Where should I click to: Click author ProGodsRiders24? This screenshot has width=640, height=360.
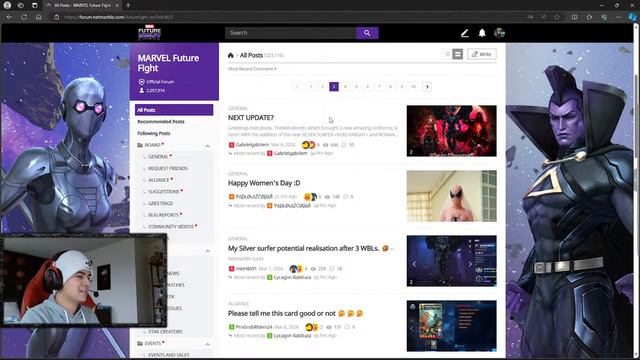[x=254, y=327]
